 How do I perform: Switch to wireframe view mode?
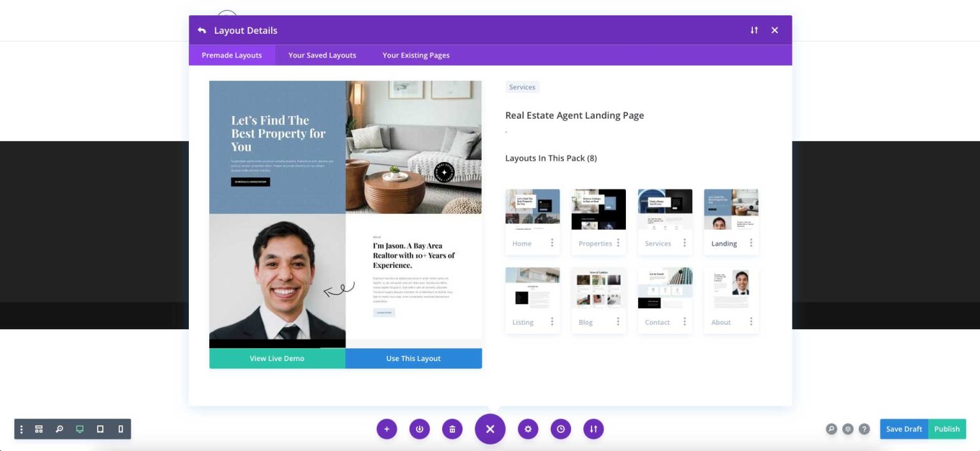tap(39, 429)
